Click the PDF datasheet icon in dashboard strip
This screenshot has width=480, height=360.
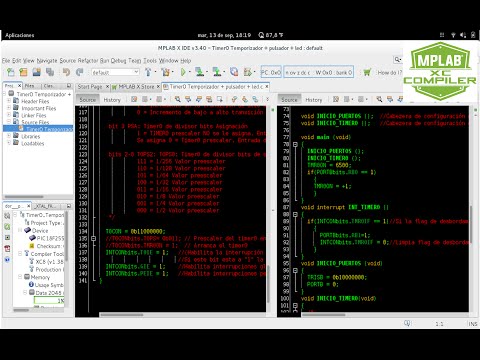[x=7, y=248]
